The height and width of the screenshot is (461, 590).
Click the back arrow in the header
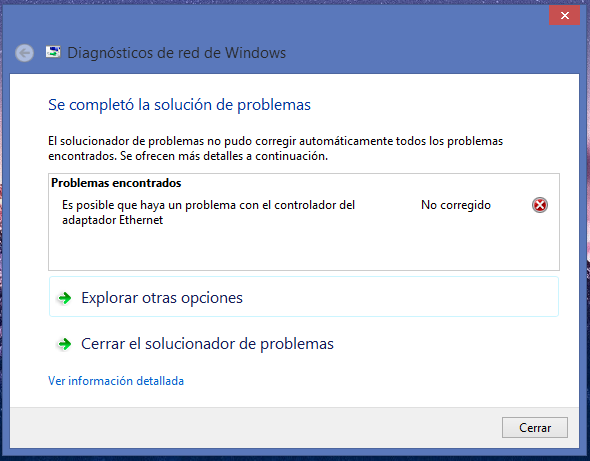(x=24, y=53)
